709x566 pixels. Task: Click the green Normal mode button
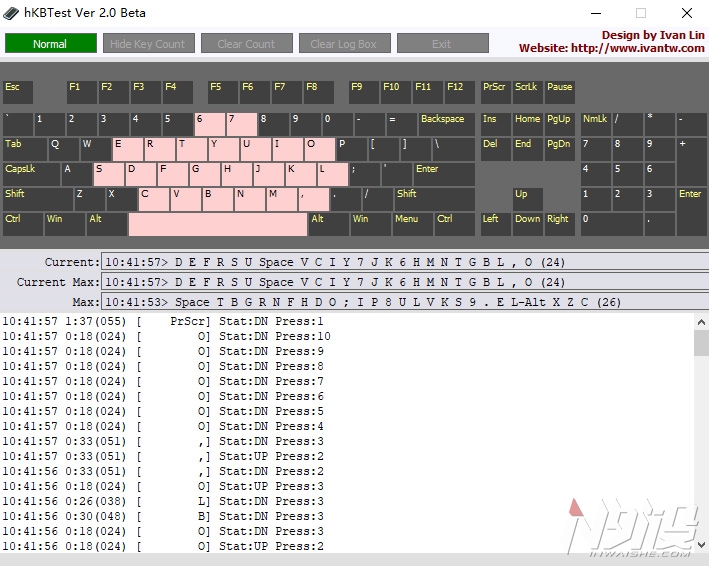tap(51, 43)
